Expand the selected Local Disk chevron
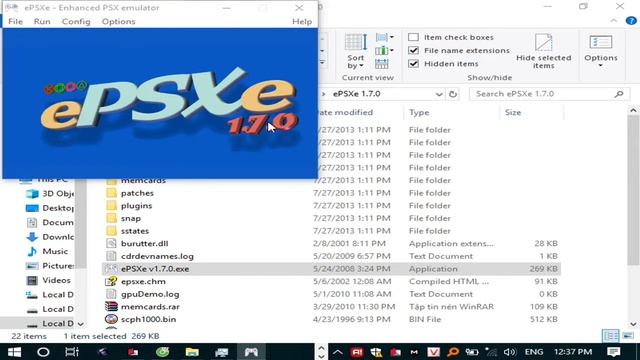Screen dimensions: 640x360 click(80, 324)
